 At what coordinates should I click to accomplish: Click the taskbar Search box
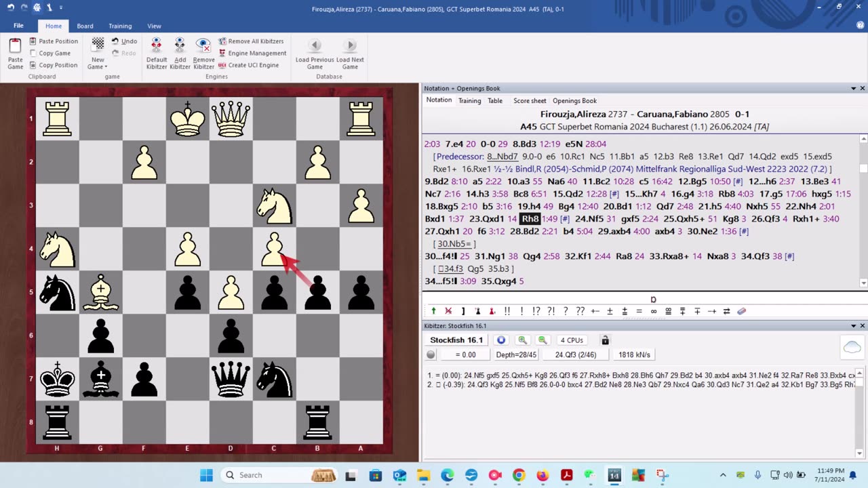coord(281,475)
